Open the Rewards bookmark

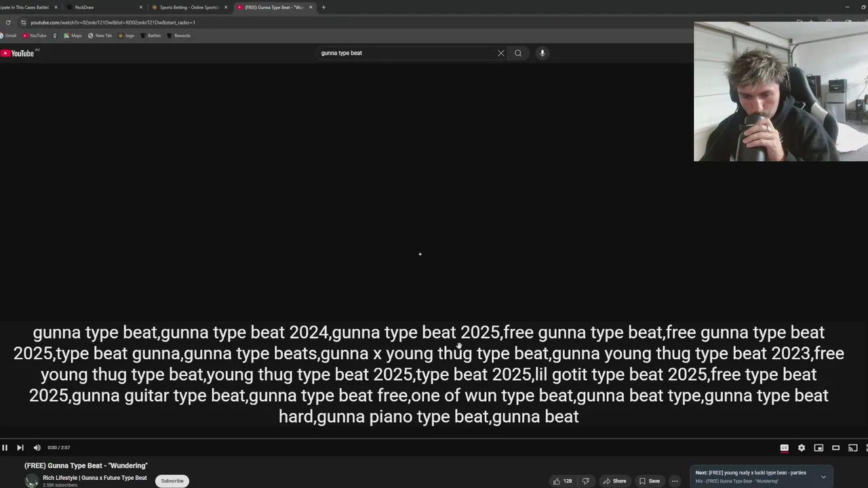(178, 36)
